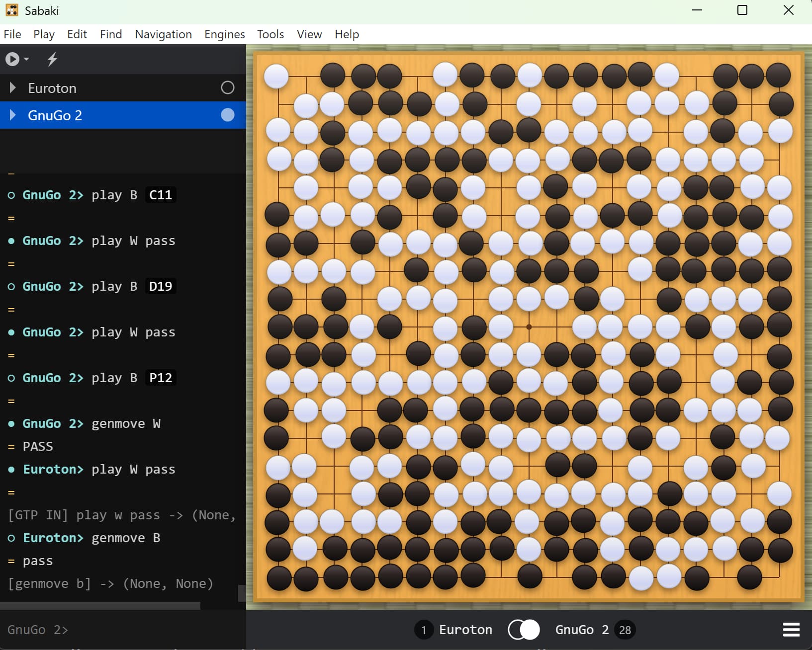Screen dimensions: 812x650
Task: Open the hamburger menu icon
Action: pos(791,630)
